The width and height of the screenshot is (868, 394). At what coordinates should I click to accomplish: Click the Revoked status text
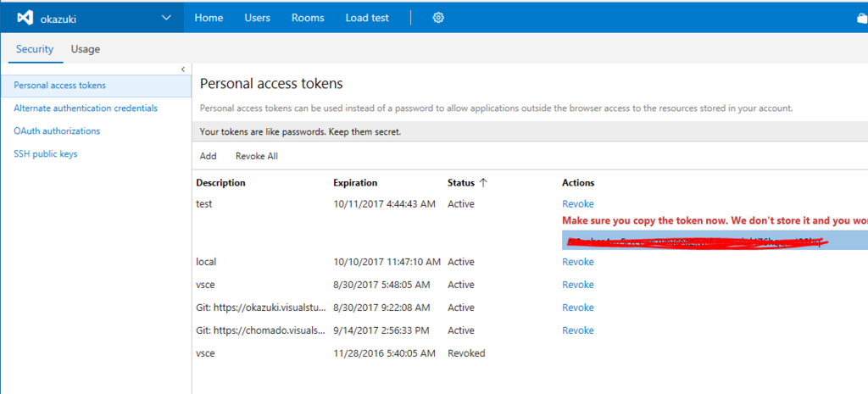click(466, 353)
